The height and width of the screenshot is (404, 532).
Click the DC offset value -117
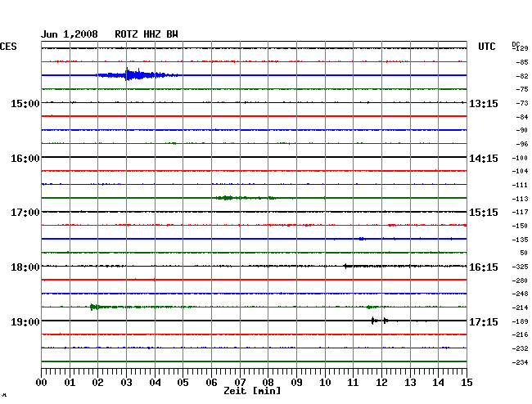click(x=520, y=212)
